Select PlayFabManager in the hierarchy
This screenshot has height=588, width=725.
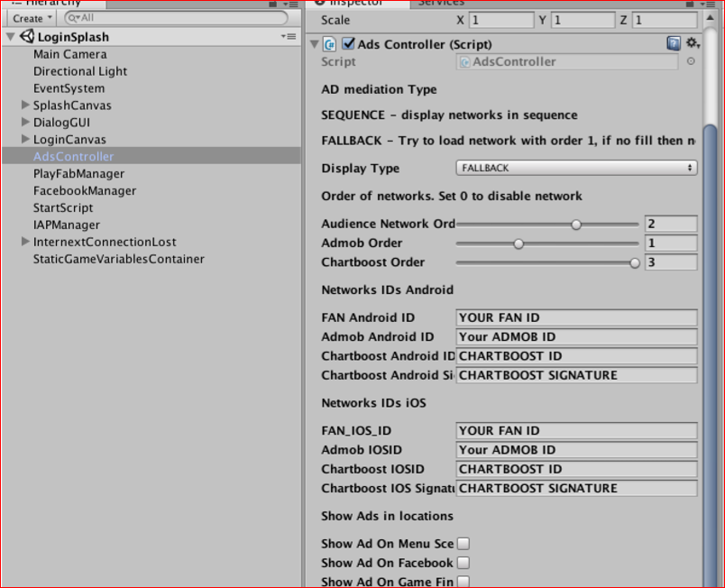(x=78, y=173)
